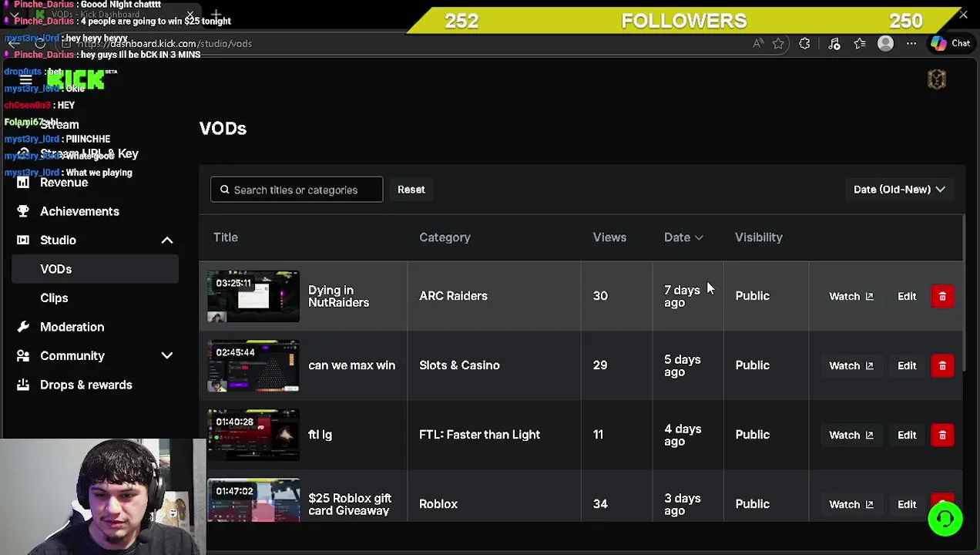Click the Views column header
This screenshot has height=555, width=980.
(x=609, y=237)
